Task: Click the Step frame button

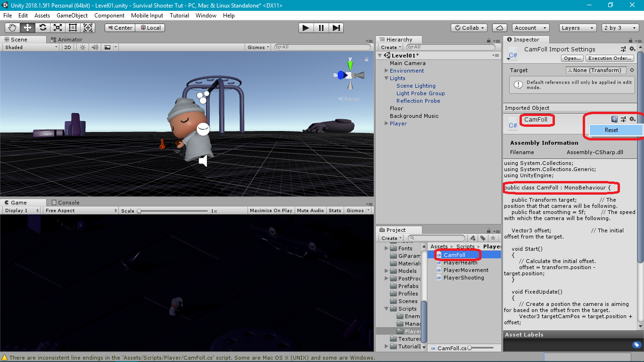Action: point(336,28)
